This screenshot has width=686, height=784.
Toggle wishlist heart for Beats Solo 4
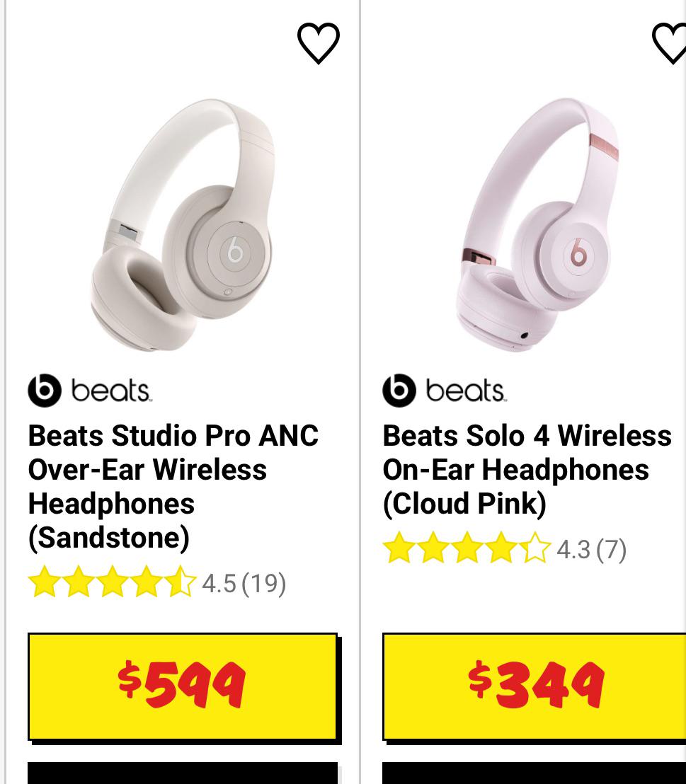(670, 43)
